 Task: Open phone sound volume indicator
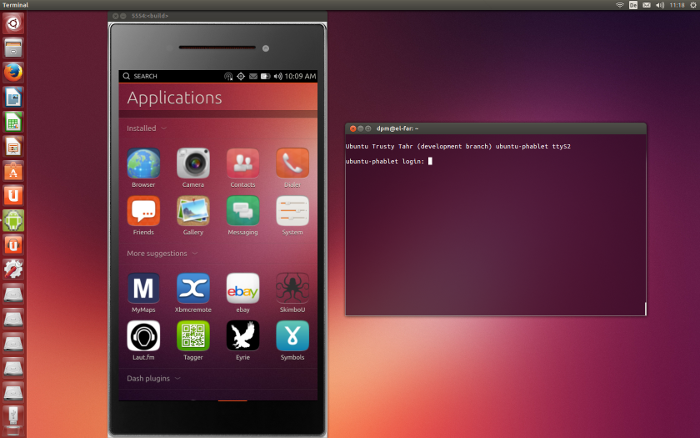pos(278,76)
